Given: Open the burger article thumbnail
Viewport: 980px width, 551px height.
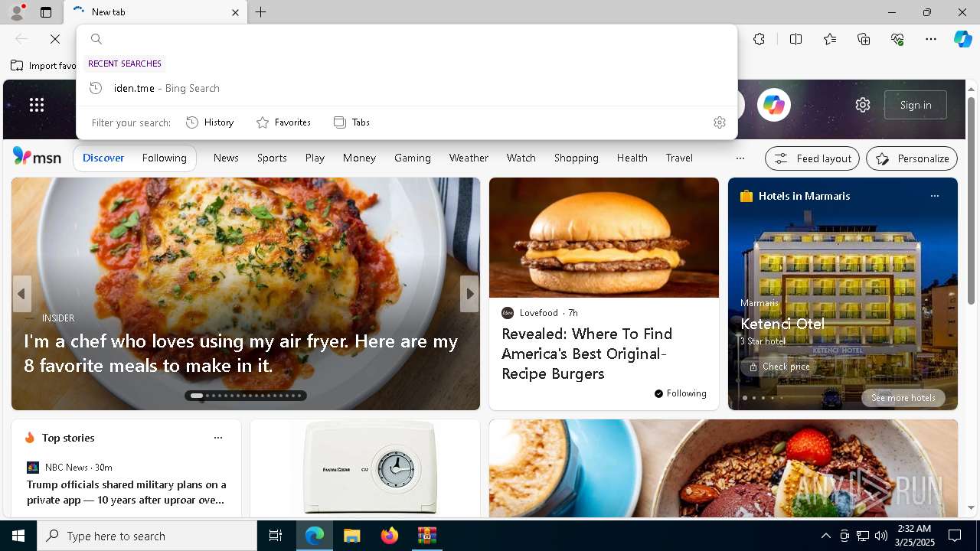Looking at the screenshot, I should [x=604, y=238].
